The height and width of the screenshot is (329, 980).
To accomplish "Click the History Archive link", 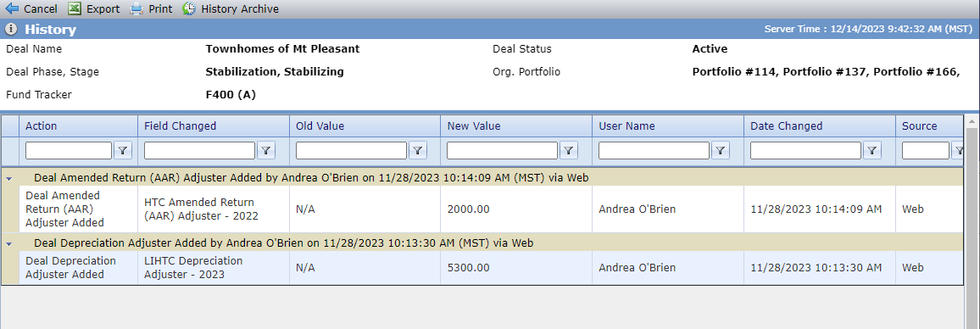I will 240,8.
